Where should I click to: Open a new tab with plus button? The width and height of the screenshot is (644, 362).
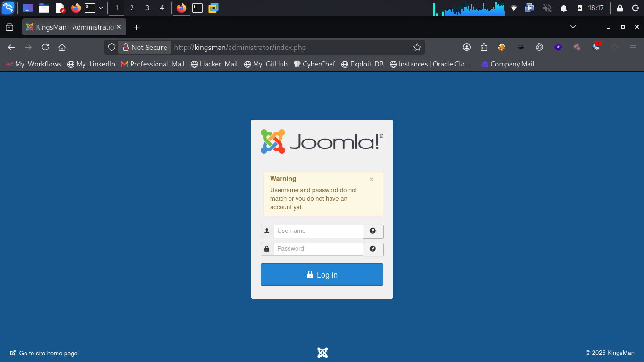[136, 27]
